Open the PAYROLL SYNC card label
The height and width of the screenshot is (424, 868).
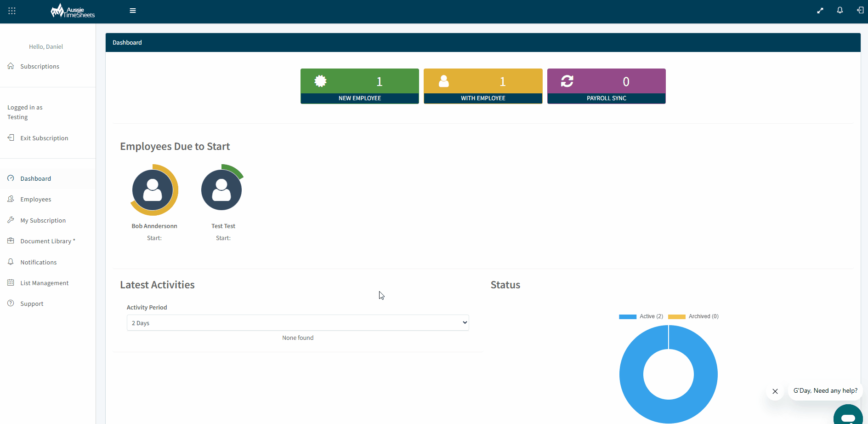pos(607,98)
